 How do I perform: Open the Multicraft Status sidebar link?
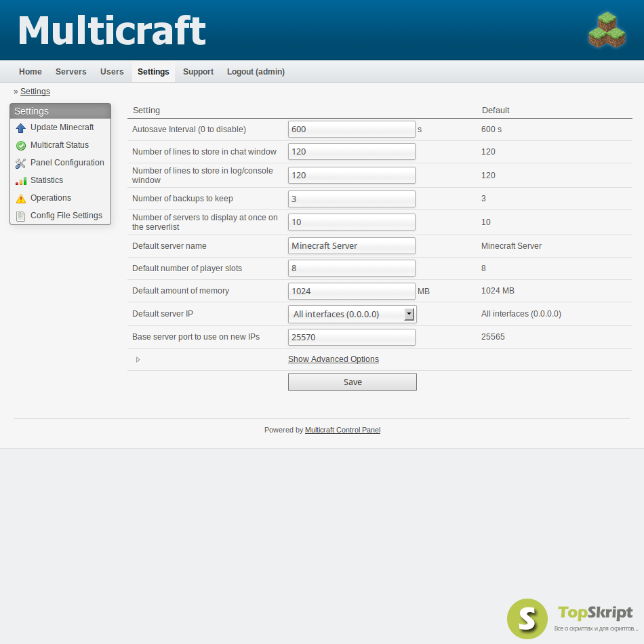60,145
